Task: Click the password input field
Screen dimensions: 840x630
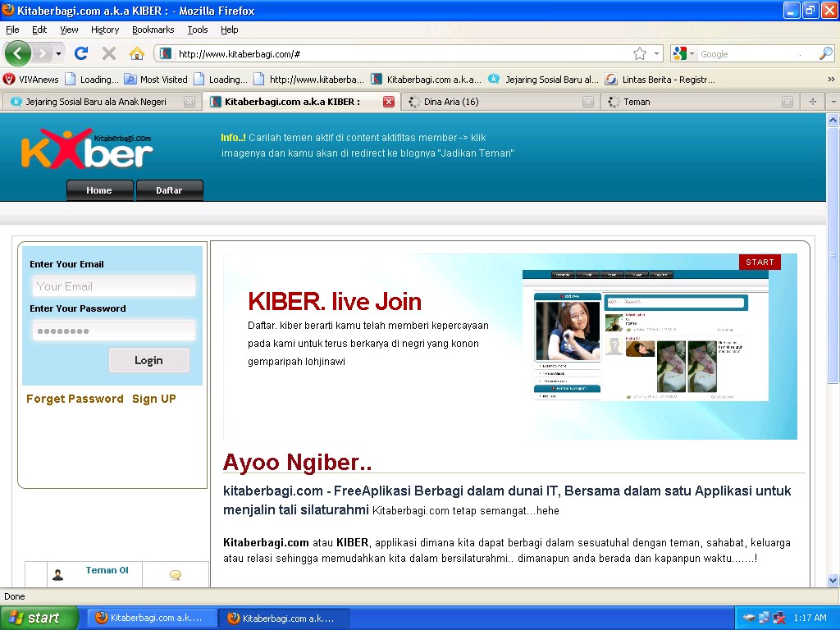Action: pyautogui.click(x=113, y=331)
